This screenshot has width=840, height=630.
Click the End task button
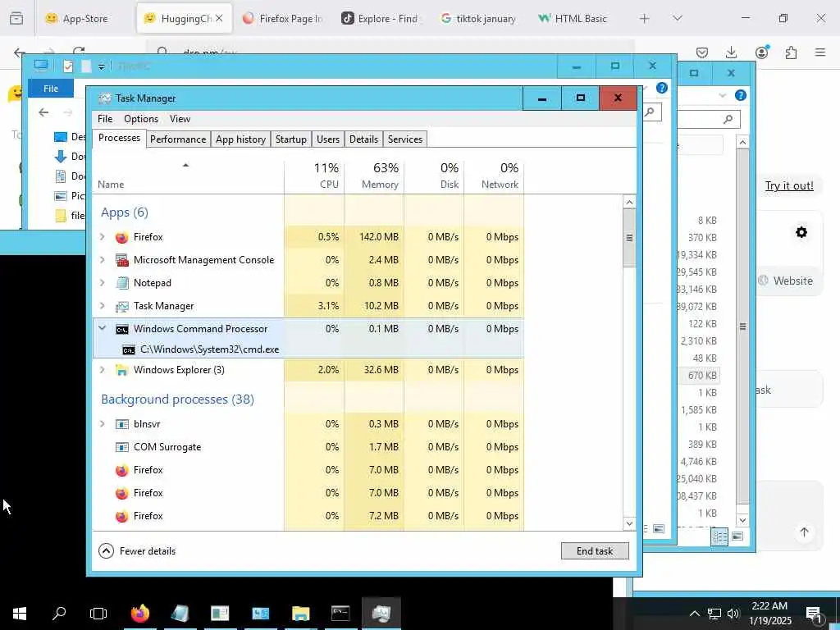tap(595, 550)
